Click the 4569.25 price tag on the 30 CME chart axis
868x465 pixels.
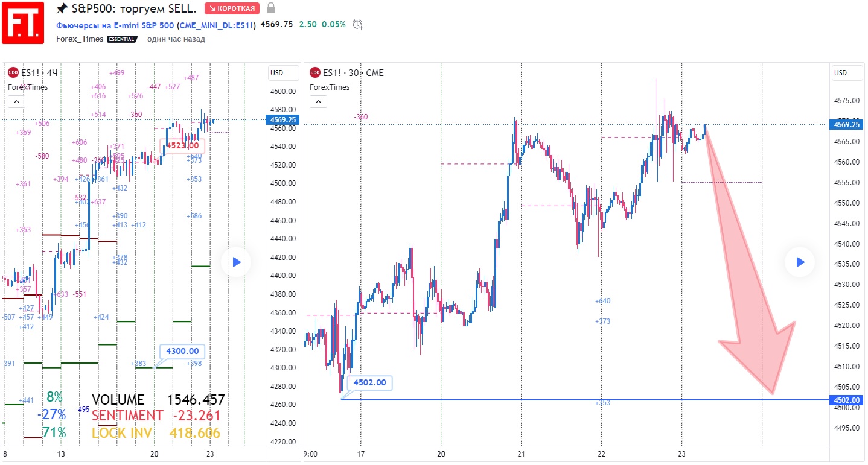click(846, 125)
